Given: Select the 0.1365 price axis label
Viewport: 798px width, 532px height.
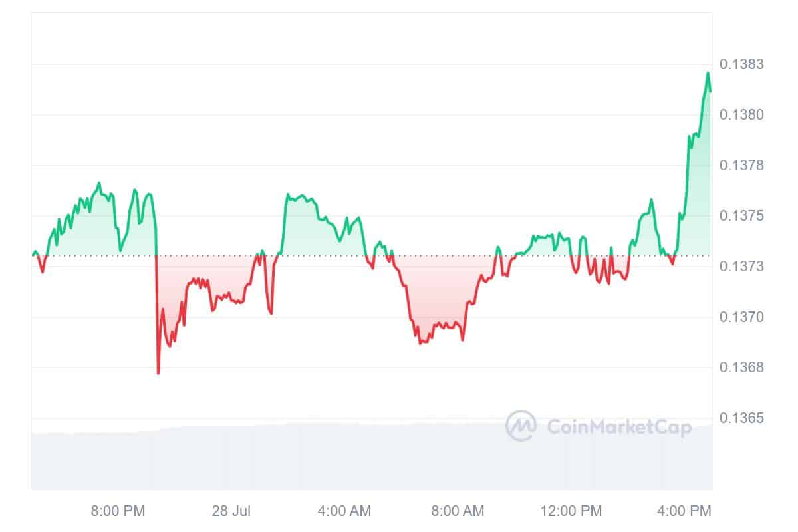Looking at the screenshot, I should click(741, 418).
